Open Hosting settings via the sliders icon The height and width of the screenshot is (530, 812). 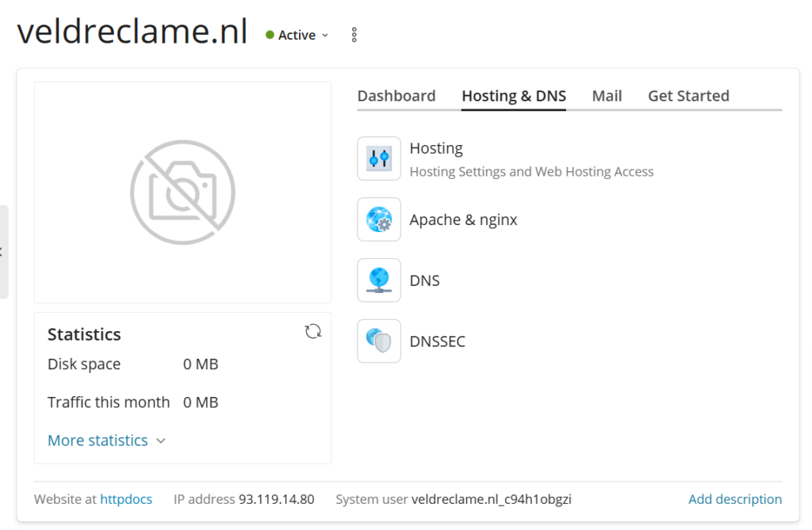pyautogui.click(x=378, y=158)
